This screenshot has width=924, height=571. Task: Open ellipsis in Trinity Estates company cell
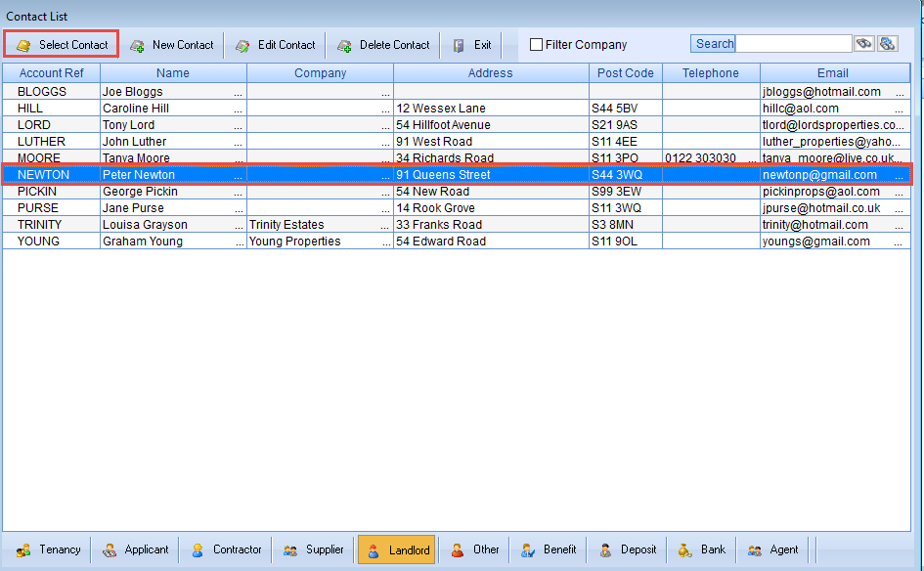(x=385, y=227)
